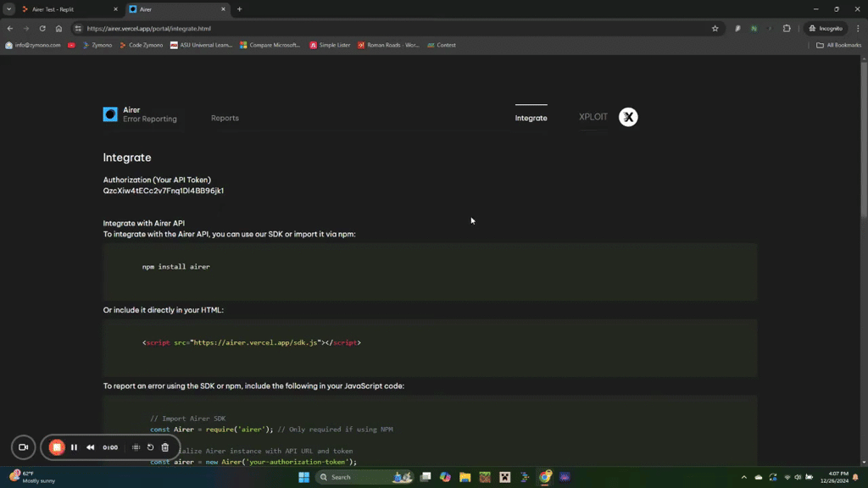Viewport: 868px width, 488px height.
Task: Open the Minecraft creeper face taskbar icon
Action: coord(505,477)
